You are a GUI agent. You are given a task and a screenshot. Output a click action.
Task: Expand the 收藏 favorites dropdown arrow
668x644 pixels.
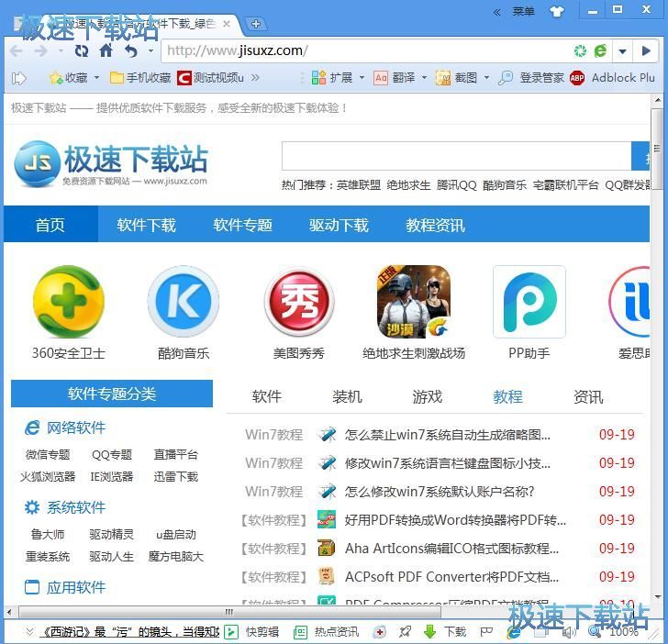pyautogui.click(x=96, y=78)
